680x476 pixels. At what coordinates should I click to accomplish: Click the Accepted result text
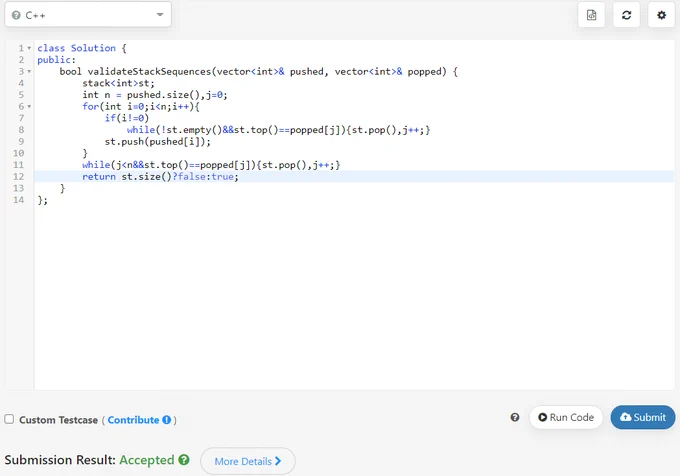pyautogui.click(x=147, y=460)
